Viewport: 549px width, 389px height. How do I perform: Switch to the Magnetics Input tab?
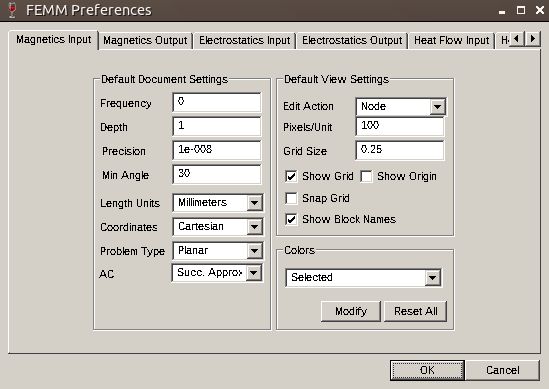54,40
